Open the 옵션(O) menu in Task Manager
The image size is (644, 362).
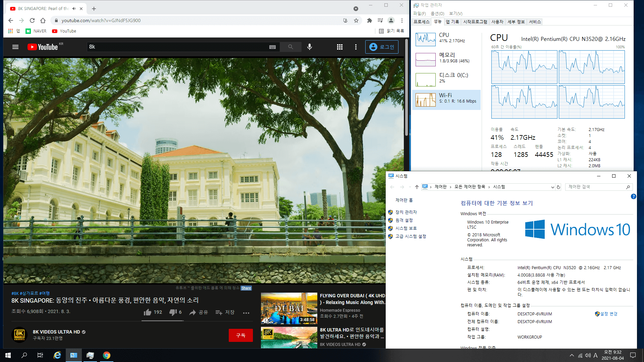pos(437,13)
